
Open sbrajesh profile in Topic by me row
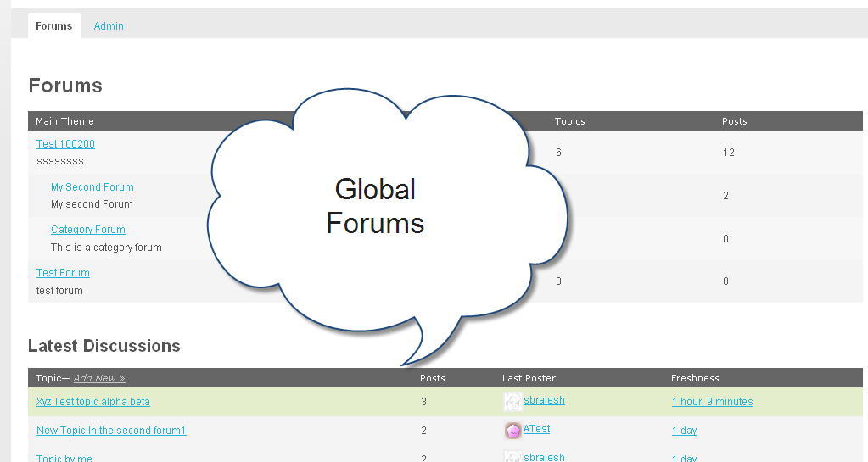[x=544, y=457]
